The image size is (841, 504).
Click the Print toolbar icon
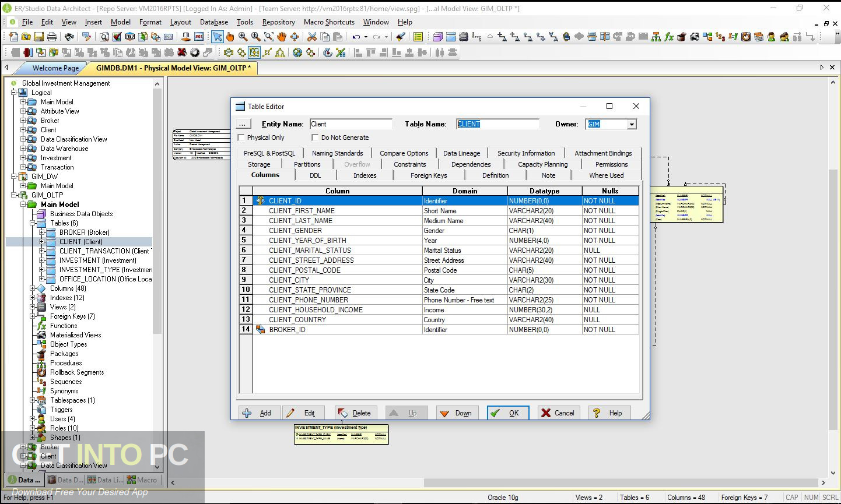pos(52,37)
